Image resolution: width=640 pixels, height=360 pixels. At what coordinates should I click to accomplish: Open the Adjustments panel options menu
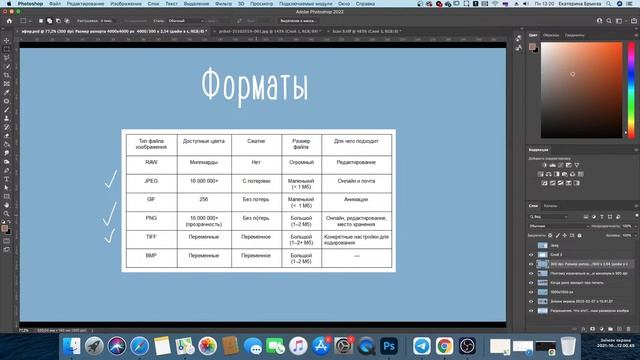coord(636,150)
